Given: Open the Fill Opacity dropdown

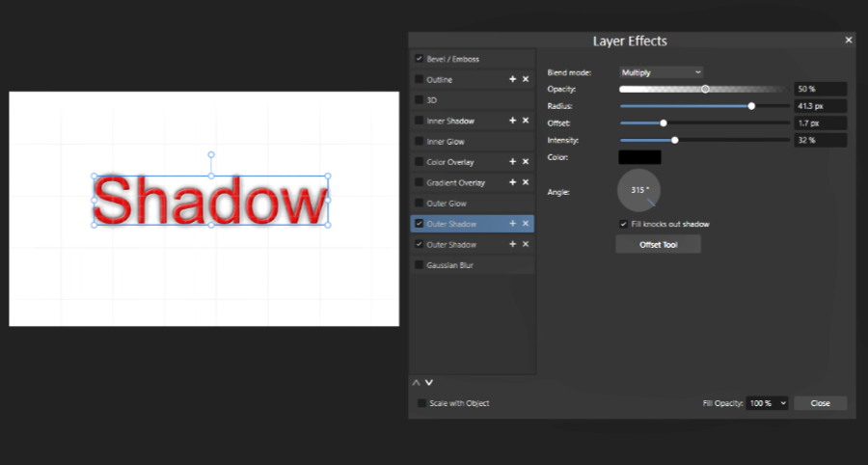Looking at the screenshot, I should (x=768, y=403).
